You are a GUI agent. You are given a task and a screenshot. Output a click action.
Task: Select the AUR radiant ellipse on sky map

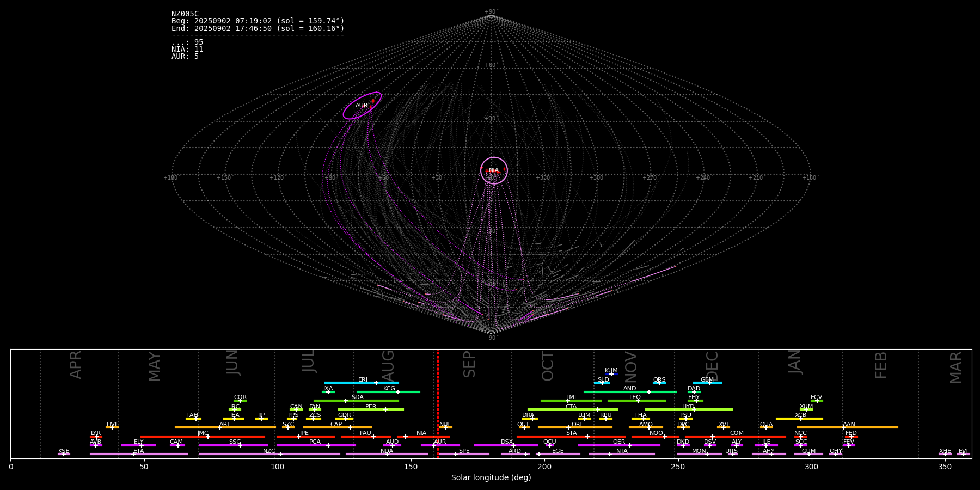click(362, 106)
